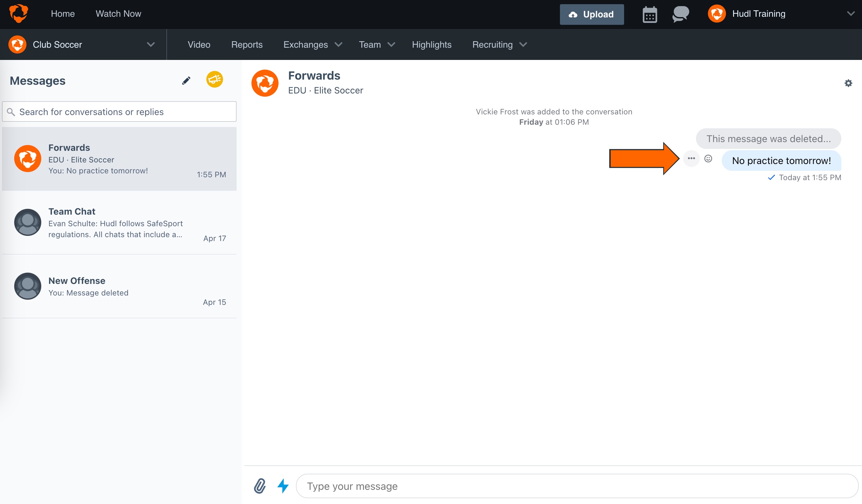
Task: Expand the Club Soccer team selector
Action: (151, 44)
